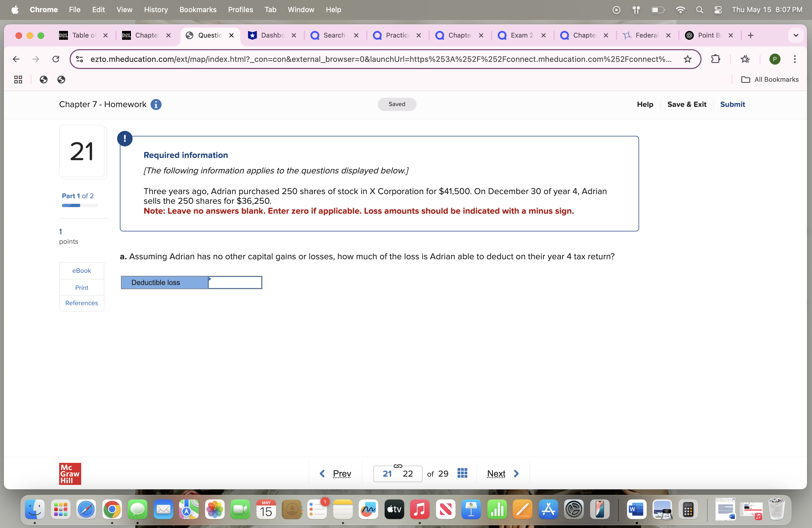Reload the page with the refresh icon
The image size is (812, 528).
coord(56,59)
